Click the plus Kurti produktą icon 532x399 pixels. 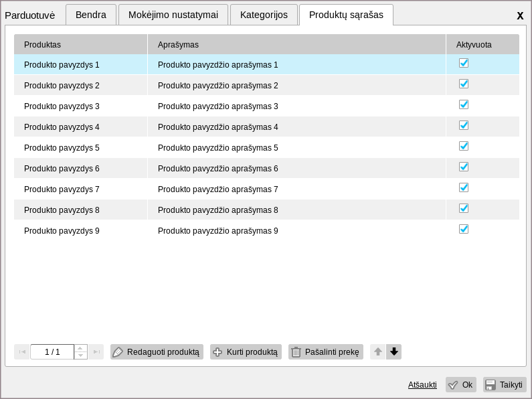pyautogui.click(x=217, y=352)
